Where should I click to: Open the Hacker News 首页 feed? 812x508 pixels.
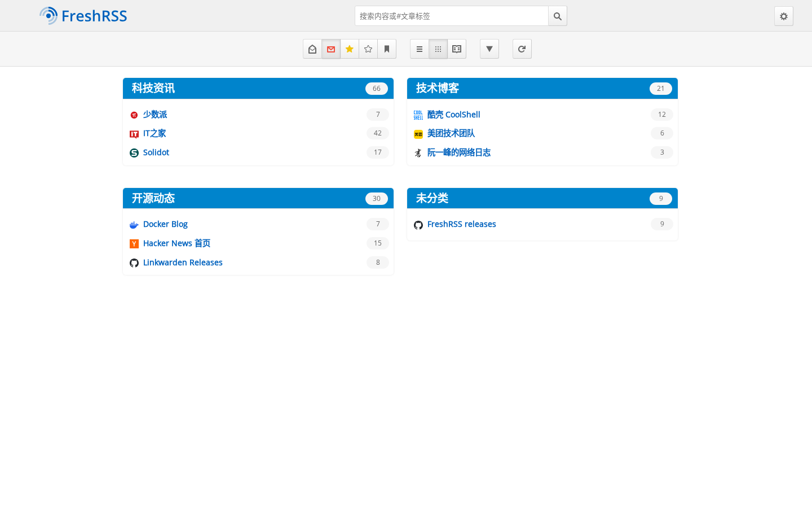point(176,243)
